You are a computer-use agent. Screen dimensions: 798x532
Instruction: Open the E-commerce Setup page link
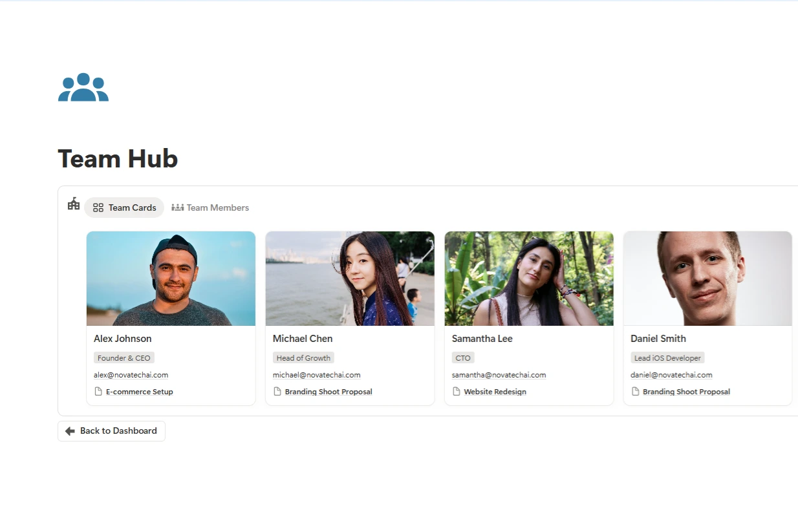pyautogui.click(x=140, y=392)
